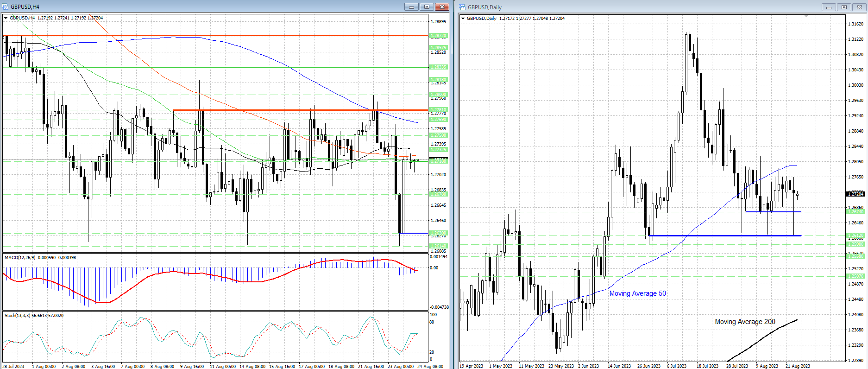Select the Stoch(13,3,3) indicator label
Image resolution: width=868 pixels, height=369 pixels.
(34, 315)
